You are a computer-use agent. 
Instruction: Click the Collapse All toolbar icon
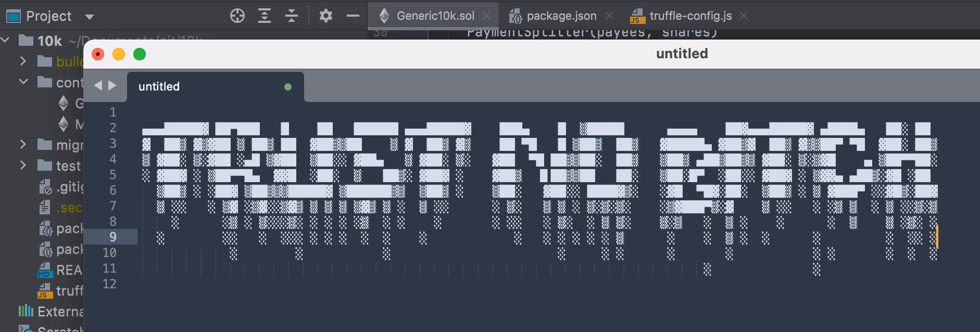point(292,16)
